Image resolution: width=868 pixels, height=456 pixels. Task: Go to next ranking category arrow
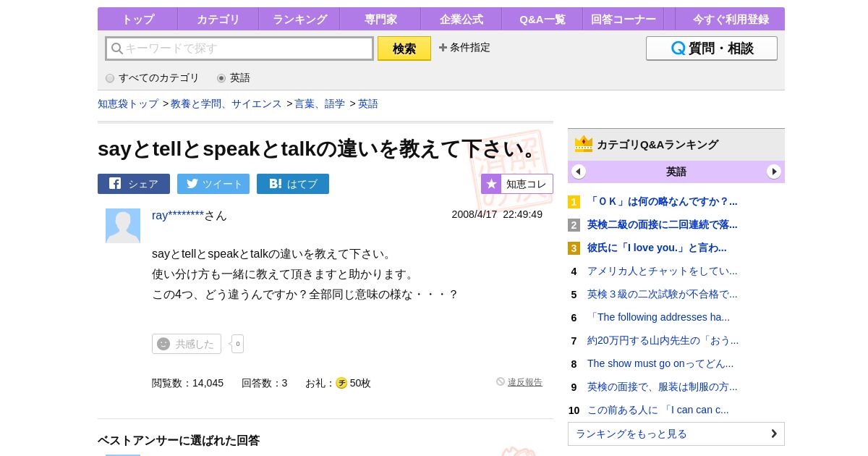click(x=774, y=172)
